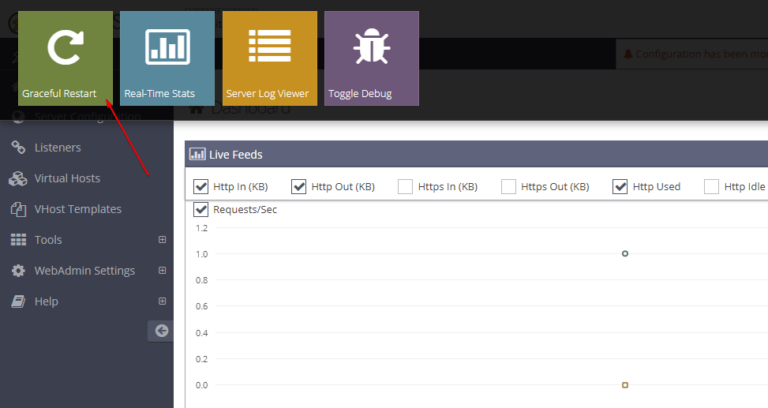Screen dimensions: 768x408
Task: Collapse the sidebar with arrow button
Action: 161,331
